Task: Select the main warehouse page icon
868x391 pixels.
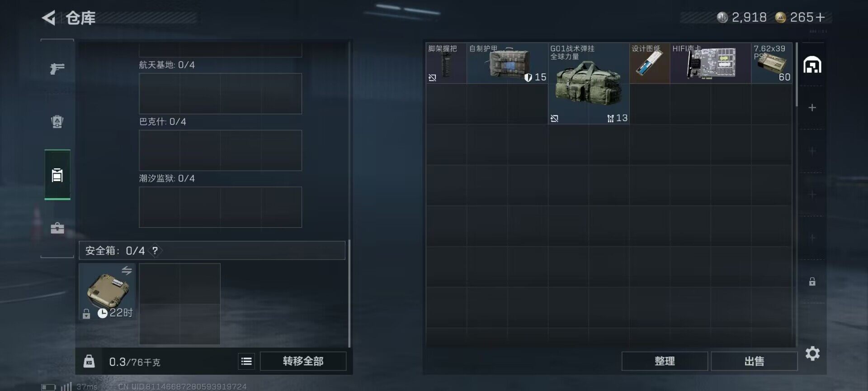Action: (812, 65)
